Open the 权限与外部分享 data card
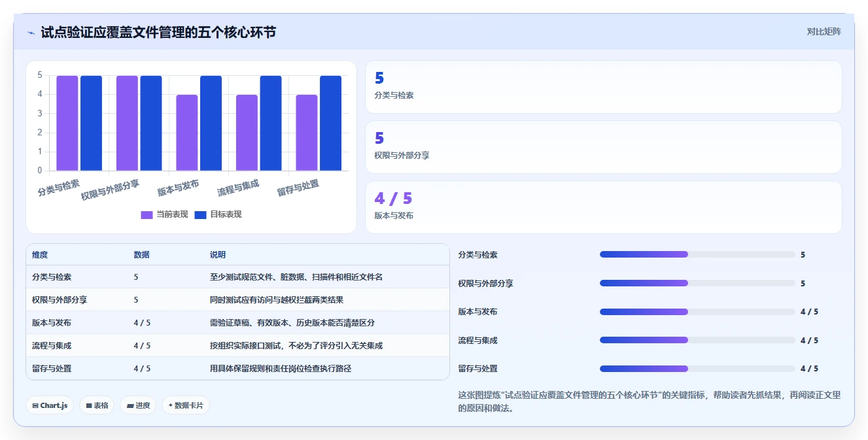The width and height of the screenshot is (868, 440). pos(603,147)
